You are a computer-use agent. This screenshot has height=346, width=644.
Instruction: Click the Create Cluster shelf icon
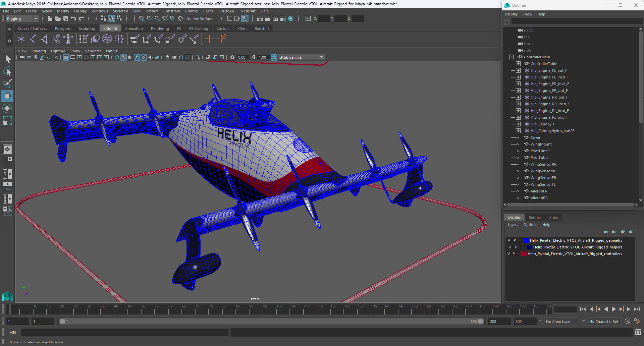119,39
